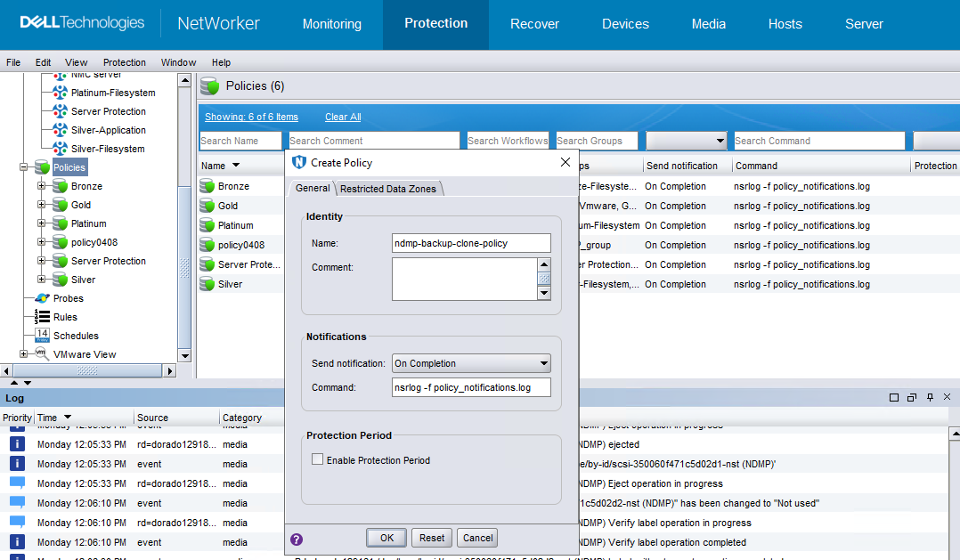The height and width of the screenshot is (560, 960).
Task: Click Comment box scroll down arrow
Action: 543,293
